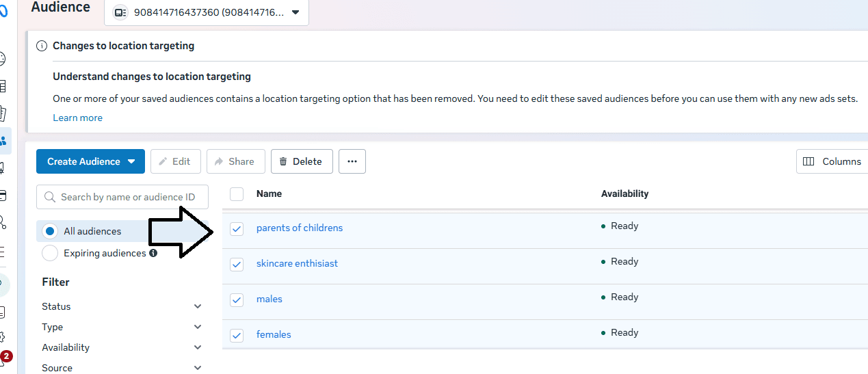
Task: Toggle the select-all checkbox in the header
Action: coord(237,194)
